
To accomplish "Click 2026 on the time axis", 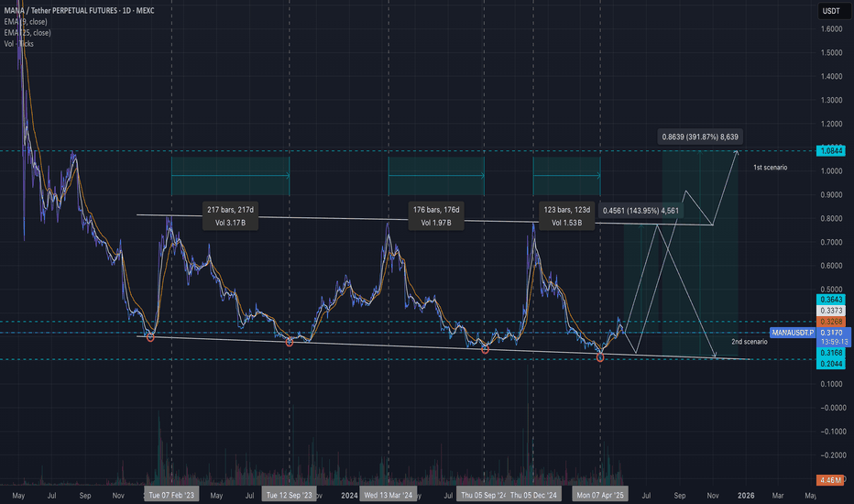I will pyautogui.click(x=746, y=495).
